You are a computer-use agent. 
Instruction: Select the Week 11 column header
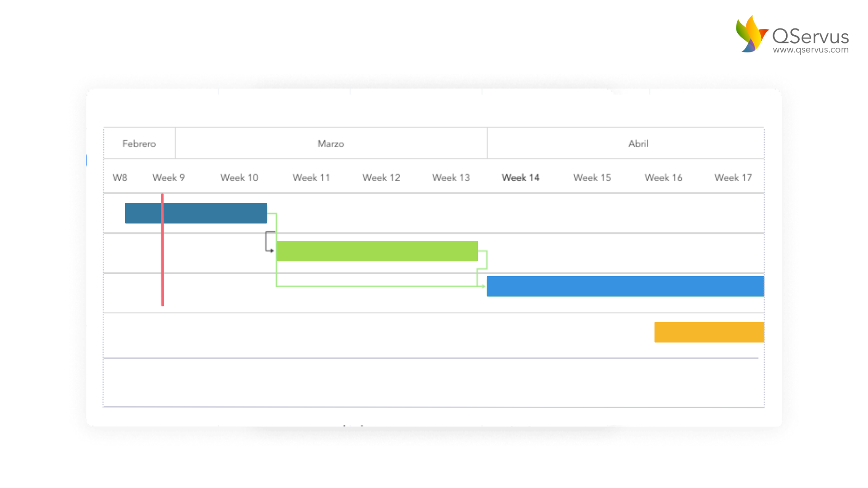pos(311,178)
